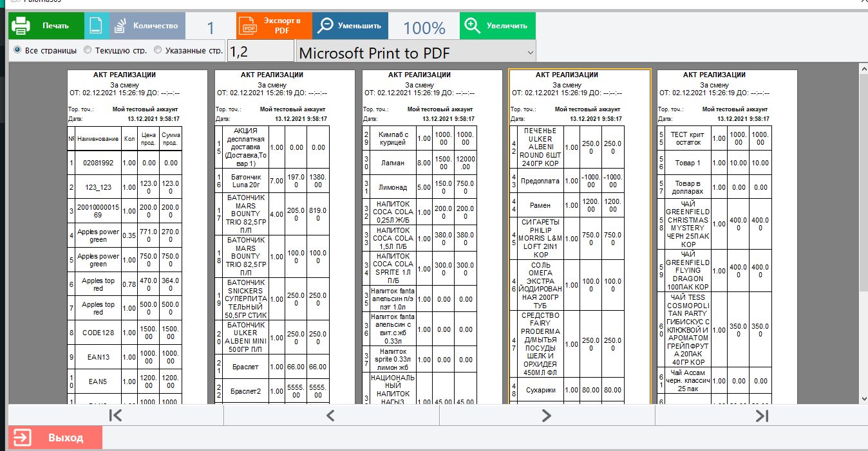Select the 'Указанные стр.' radio option
The width and height of the screenshot is (868, 451).
click(157, 50)
